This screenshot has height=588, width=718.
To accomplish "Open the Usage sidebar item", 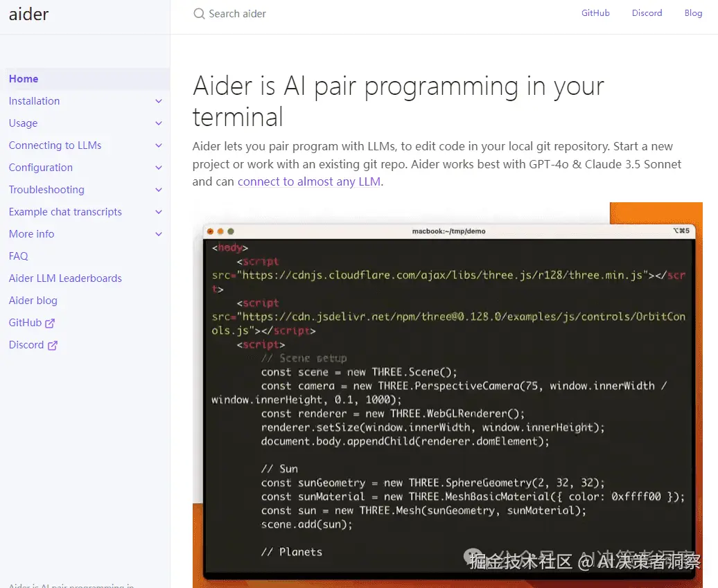I will tap(23, 123).
